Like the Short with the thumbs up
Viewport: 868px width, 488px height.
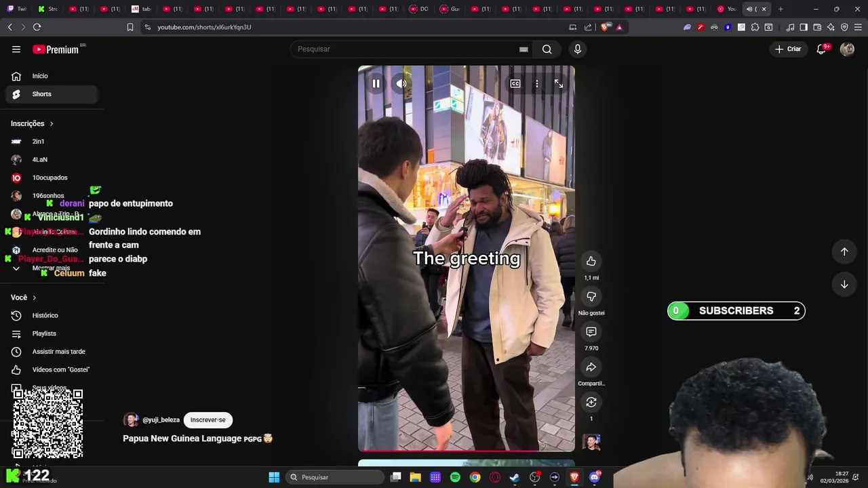591,261
